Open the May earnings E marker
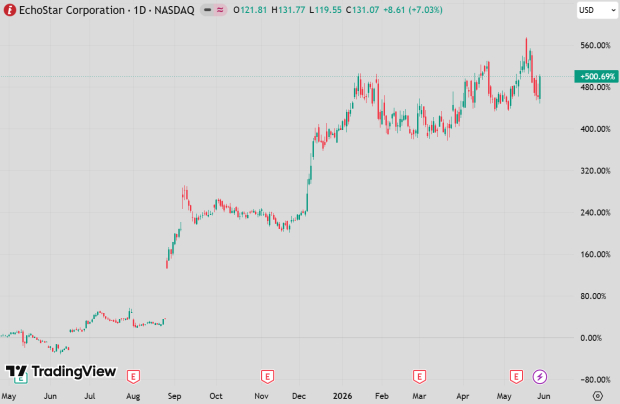Viewport: 620px width, 404px height. pyautogui.click(x=516, y=376)
